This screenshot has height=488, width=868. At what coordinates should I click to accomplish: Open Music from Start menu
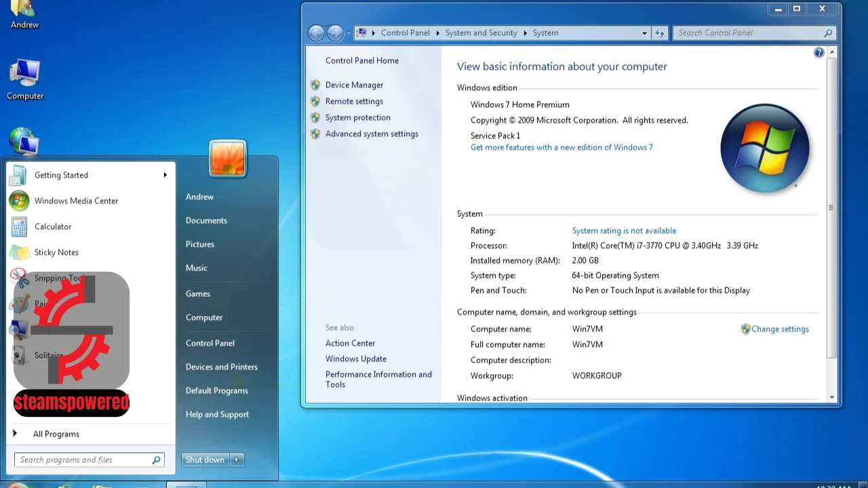(197, 268)
